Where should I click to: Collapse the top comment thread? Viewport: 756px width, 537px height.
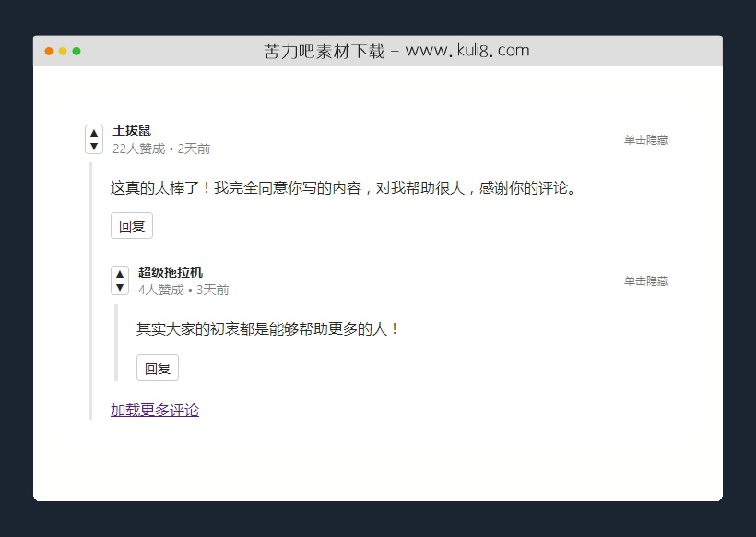tap(645, 139)
